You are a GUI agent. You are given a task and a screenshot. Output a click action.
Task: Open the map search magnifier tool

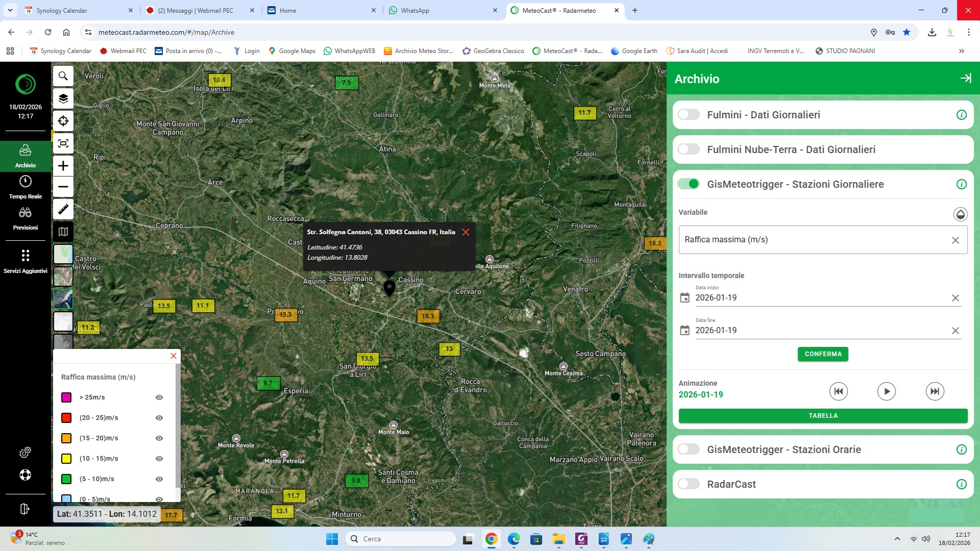pyautogui.click(x=63, y=76)
